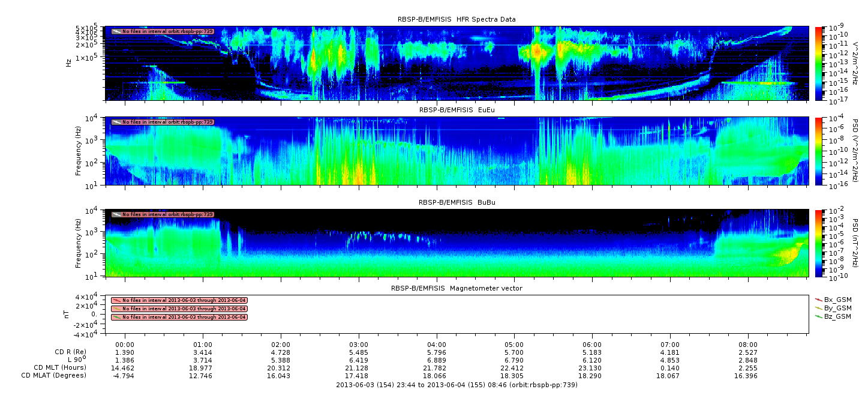Click the red Bx_GSM legend line marker
Screen dimensions: 868x395
819,299
